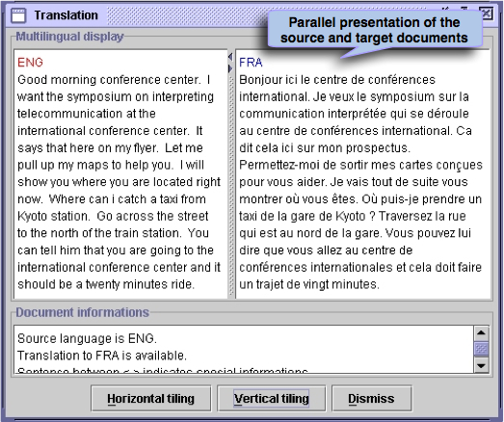This screenshot has width=504, height=422.
Task: Expand split pane with right arrow
Action: 230,68
